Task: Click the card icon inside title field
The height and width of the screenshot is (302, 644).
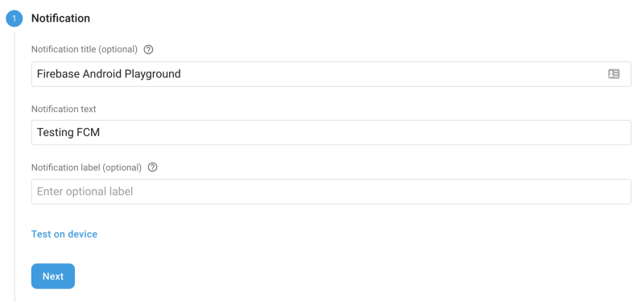Action: (x=613, y=74)
